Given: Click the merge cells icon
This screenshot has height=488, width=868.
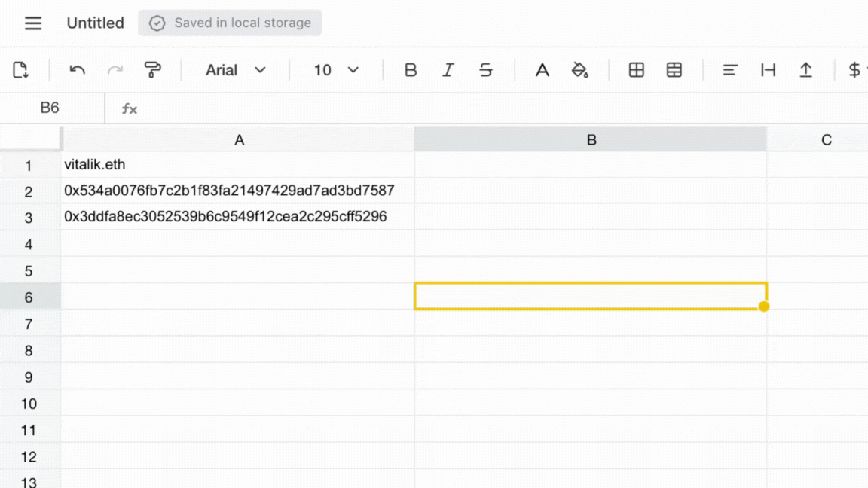Looking at the screenshot, I should click(x=674, y=69).
